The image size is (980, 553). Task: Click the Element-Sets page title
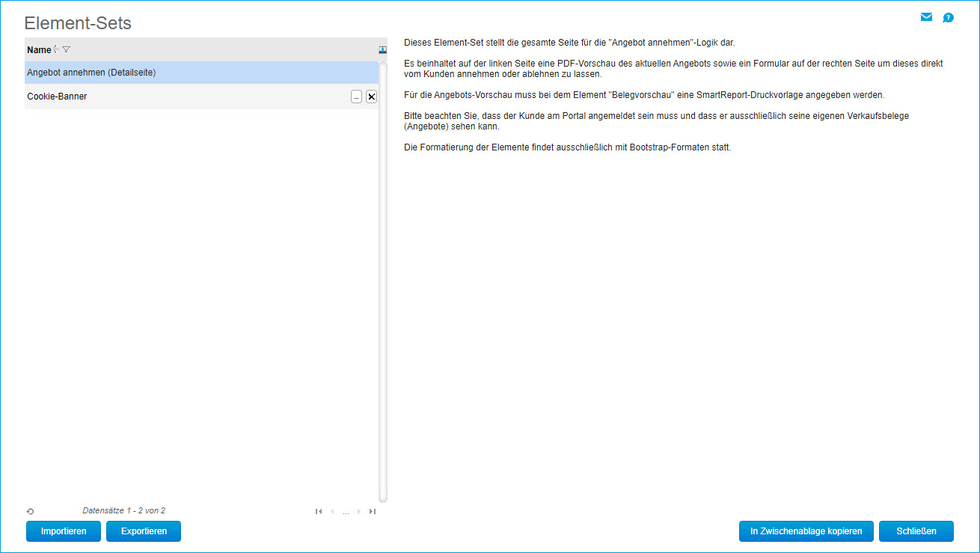coord(78,23)
